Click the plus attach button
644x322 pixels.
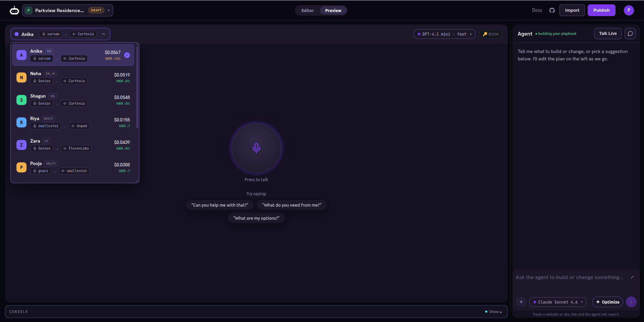point(521,302)
